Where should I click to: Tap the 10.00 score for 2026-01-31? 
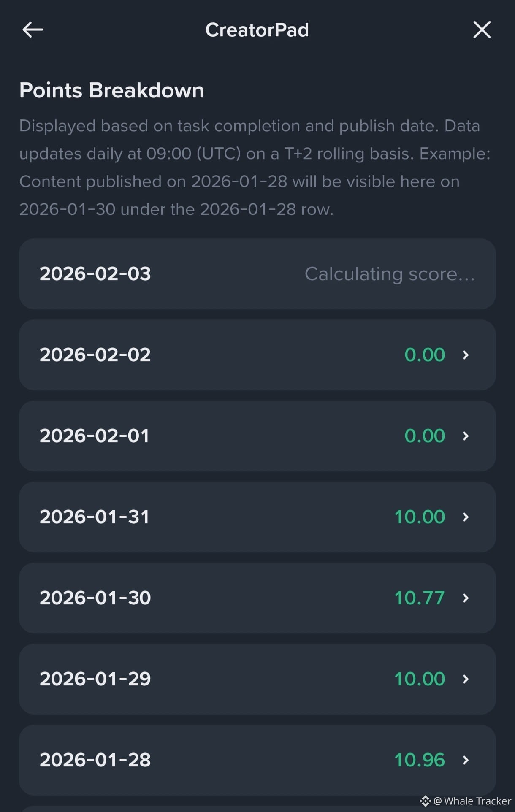419,517
